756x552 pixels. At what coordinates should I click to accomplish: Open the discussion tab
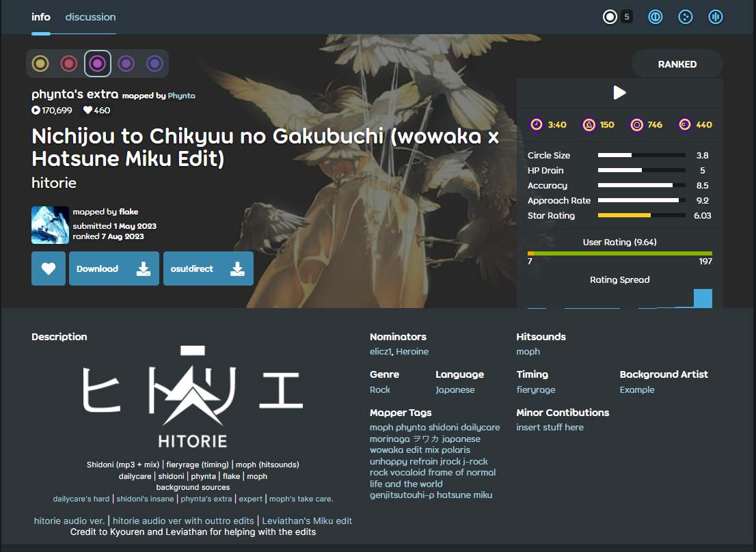91,17
